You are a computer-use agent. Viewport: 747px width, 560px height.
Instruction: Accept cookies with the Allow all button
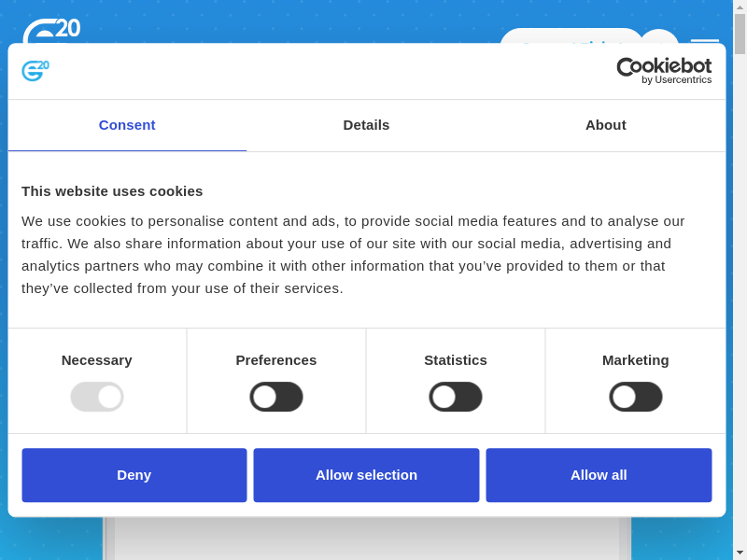click(599, 475)
